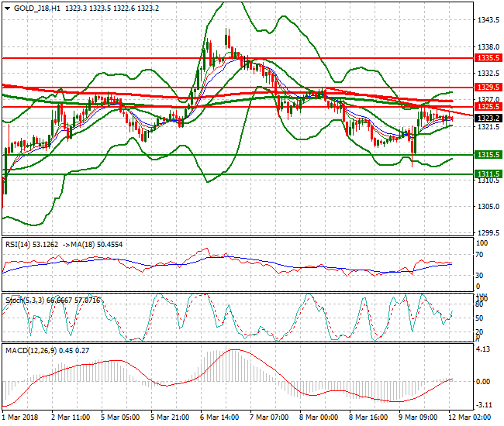Click the 5 Mar 21:00 time axis label
The image size is (504, 426).
[170, 417]
